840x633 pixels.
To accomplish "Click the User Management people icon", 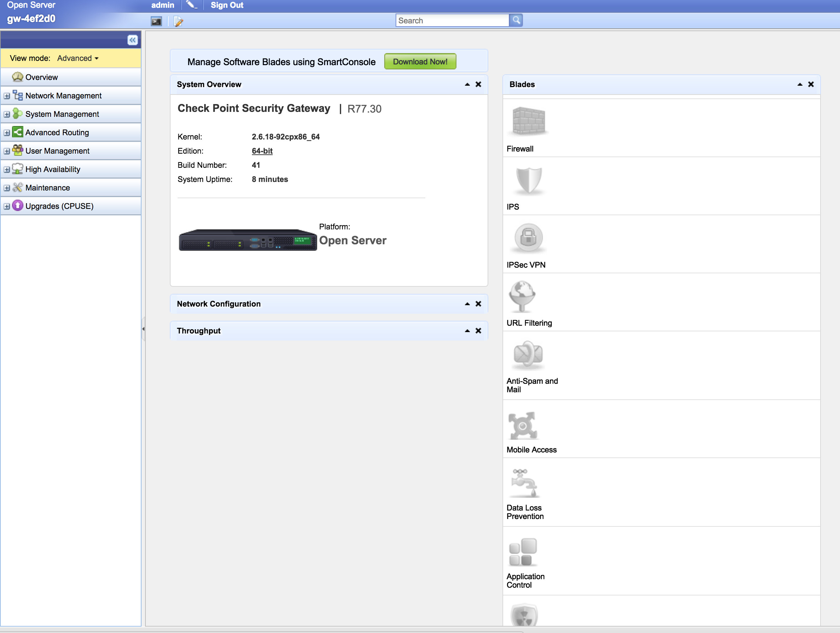I will point(17,150).
